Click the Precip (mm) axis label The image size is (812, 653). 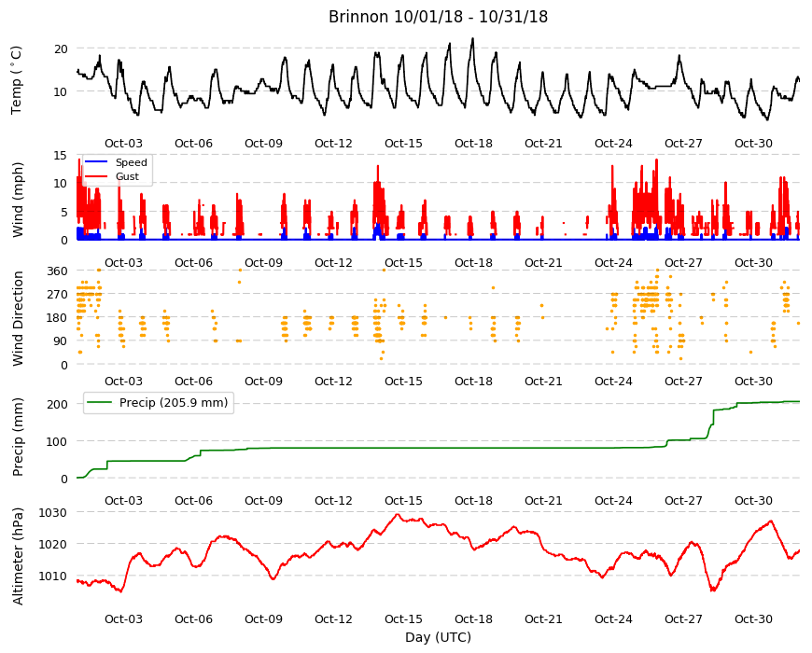pyautogui.click(x=18, y=438)
